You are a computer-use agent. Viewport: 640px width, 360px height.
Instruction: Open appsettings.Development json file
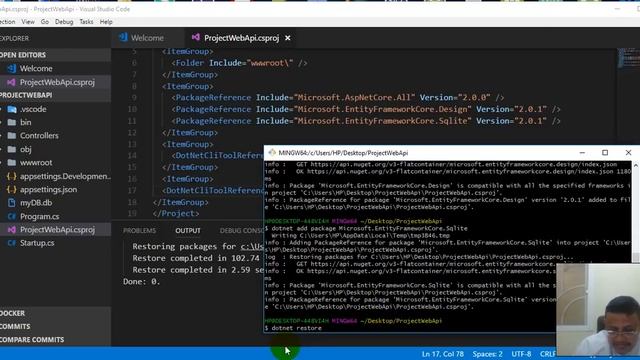pyautogui.click(x=65, y=176)
